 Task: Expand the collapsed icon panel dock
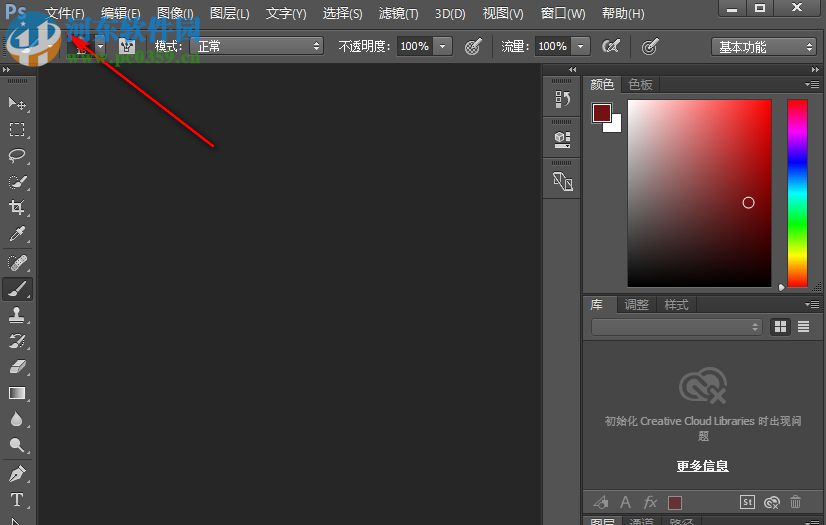pyautogui.click(x=573, y=70)
